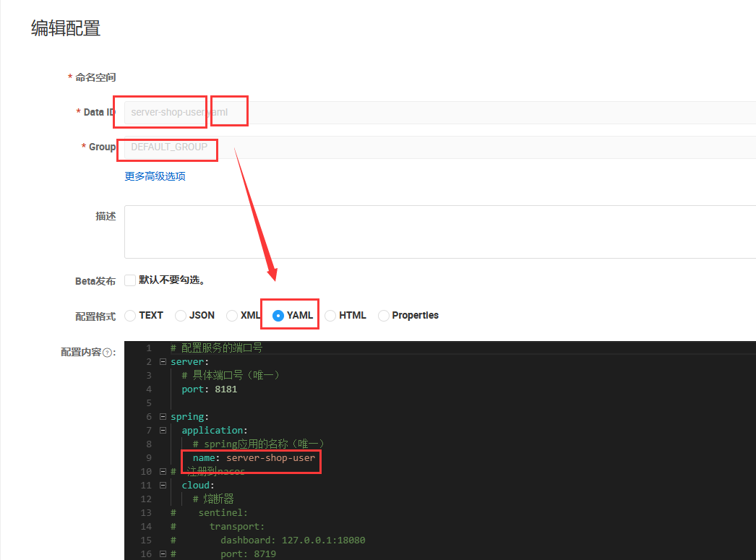Collapse the spring: block fold marker
Screen dimensions: 756x560
(x=163, y=417)
